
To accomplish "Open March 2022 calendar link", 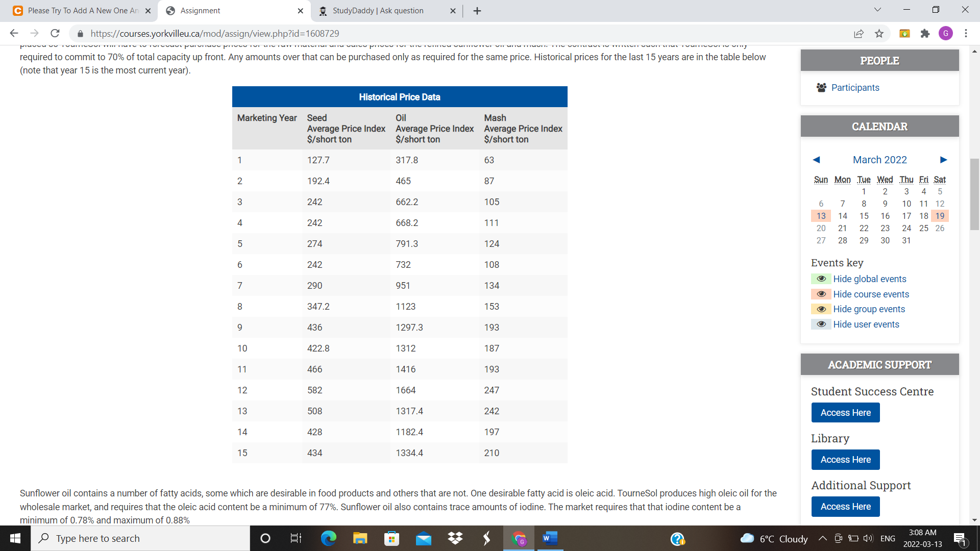I will click(879, 160).
